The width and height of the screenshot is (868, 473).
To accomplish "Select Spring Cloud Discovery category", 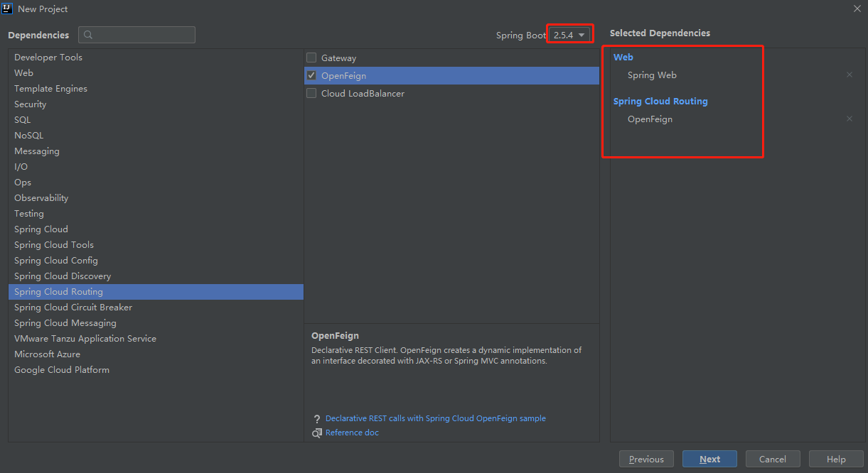I will [156, 276].
